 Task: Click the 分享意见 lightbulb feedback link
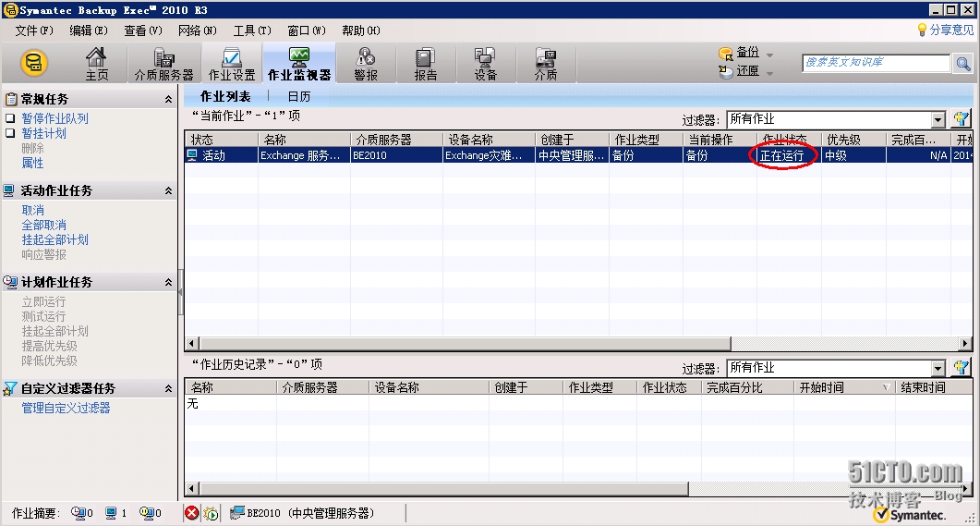point(945,30)
